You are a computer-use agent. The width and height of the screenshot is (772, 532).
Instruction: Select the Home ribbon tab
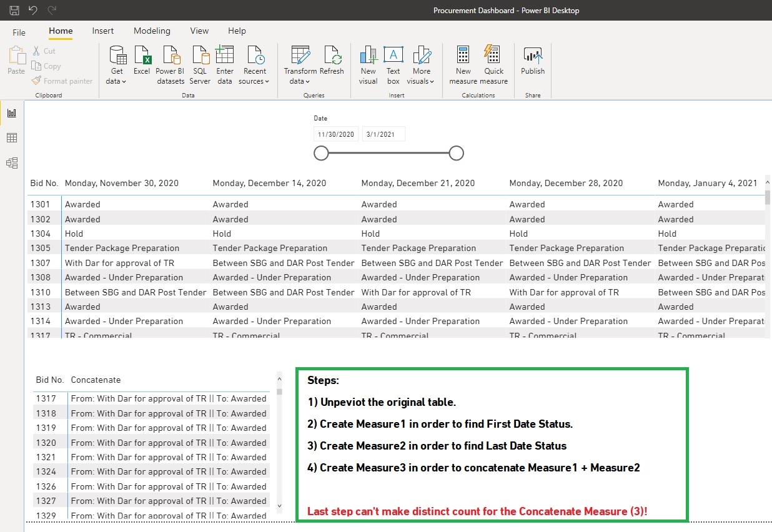(x=61, y=31)
